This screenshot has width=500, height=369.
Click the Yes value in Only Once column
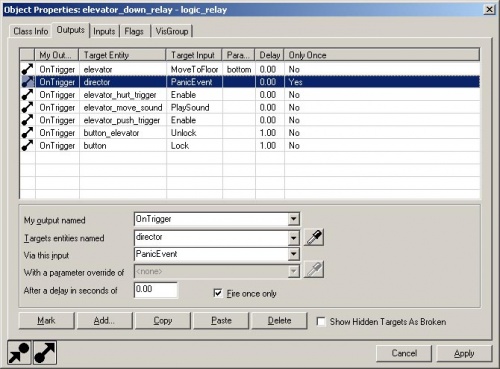coord(295,82)
